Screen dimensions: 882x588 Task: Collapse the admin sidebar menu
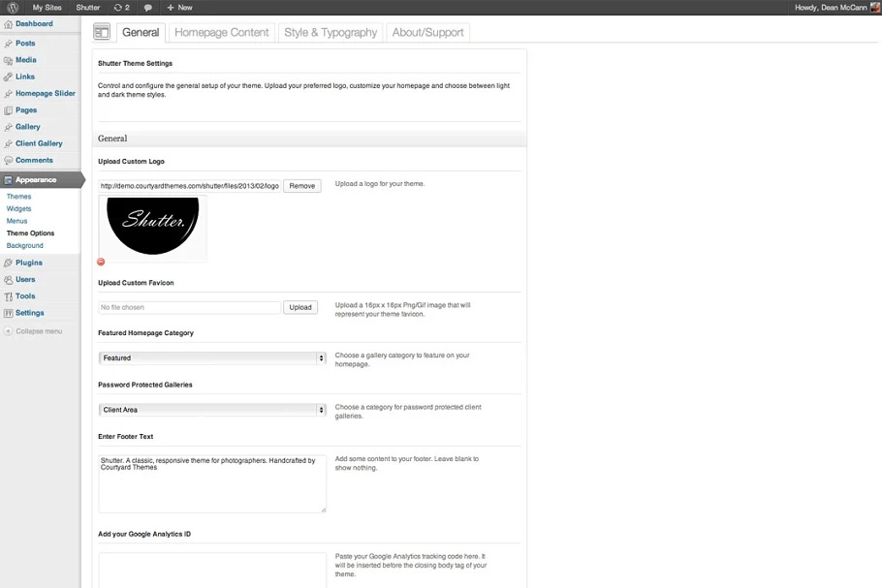[x=38, y=331]
